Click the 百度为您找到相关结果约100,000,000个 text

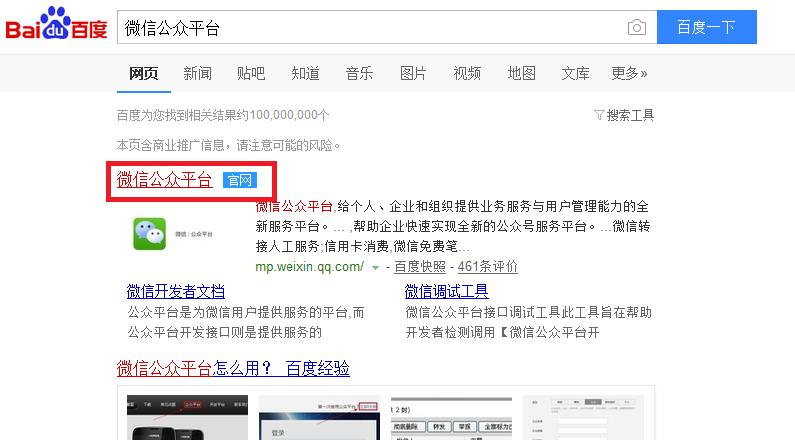[223, 116]
